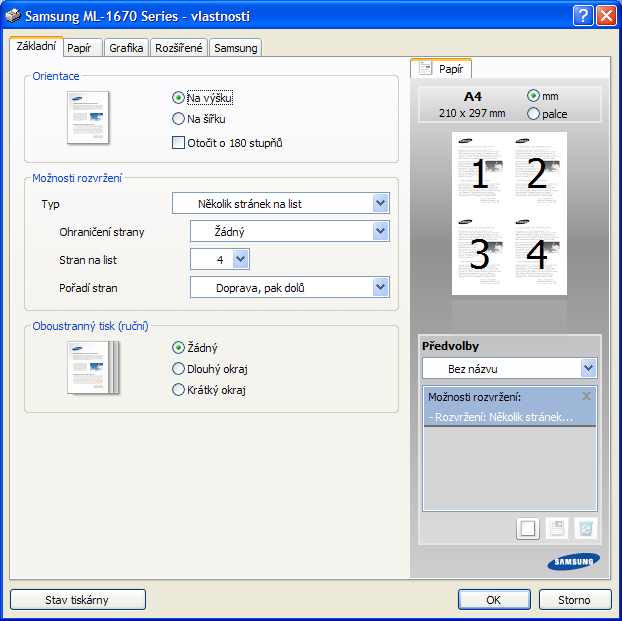This screenshot has width=622, height=621.
Task: Switch to the Grafika tab
Action: pyautogui.click(x=126, y=48)
